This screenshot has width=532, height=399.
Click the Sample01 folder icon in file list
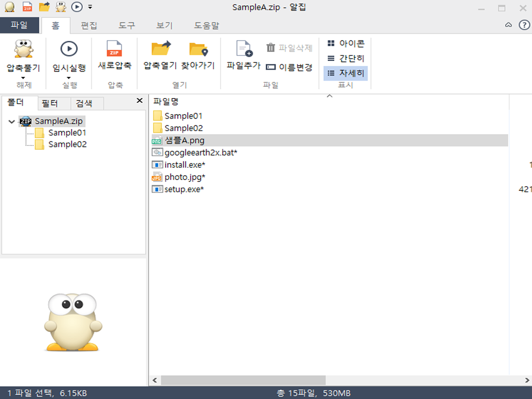(157, 116)
